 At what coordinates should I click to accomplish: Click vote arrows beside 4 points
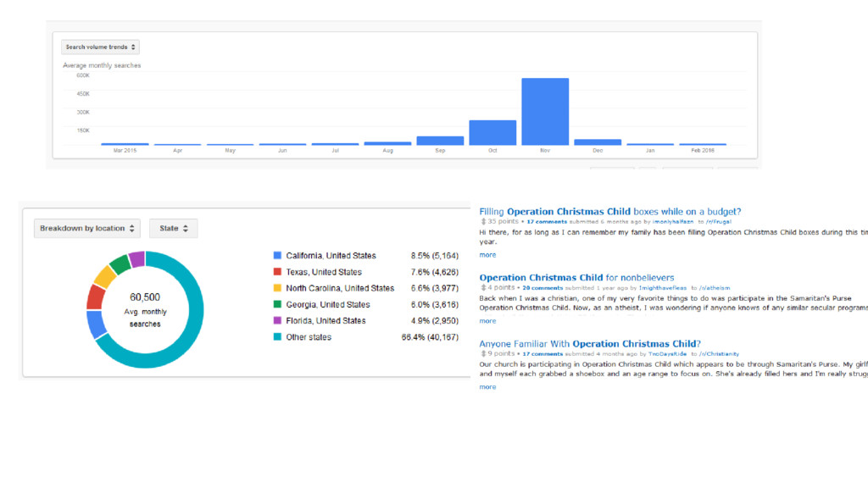(x=483, y=288)
